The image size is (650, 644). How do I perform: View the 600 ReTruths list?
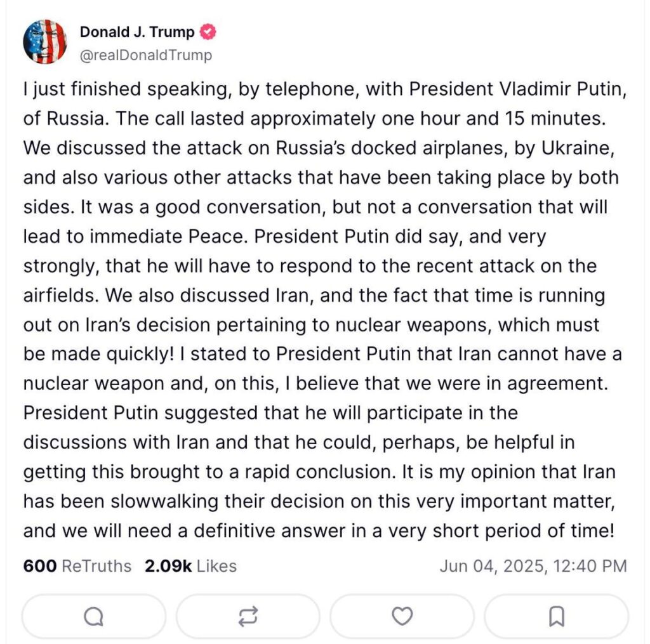(x=77, y=566)
